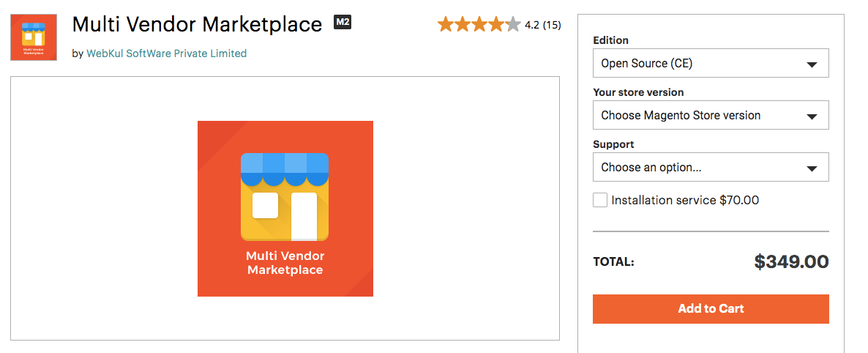This screenshot has width=868, height=353.
Task: Click the Support label text
Action: point(613,144)
